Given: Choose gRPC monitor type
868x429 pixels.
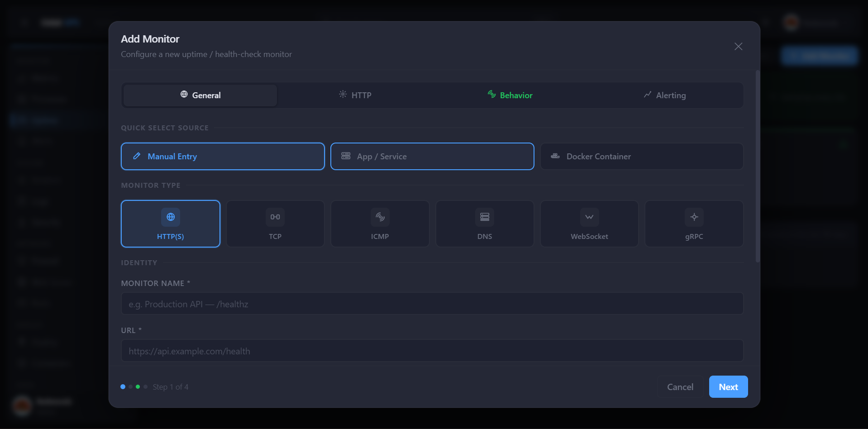Looking at the screenshot, I should coord(694,224).
